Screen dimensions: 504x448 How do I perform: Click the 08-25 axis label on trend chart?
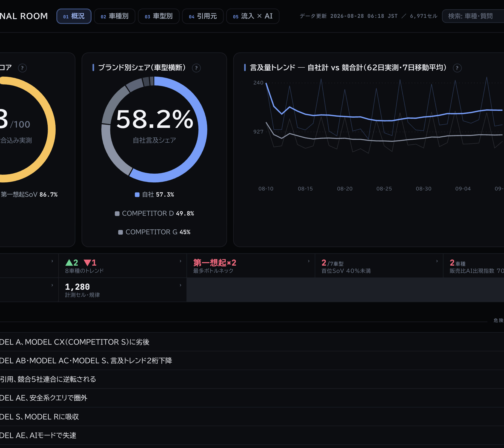pyautogui.click(x=384, y=189)
